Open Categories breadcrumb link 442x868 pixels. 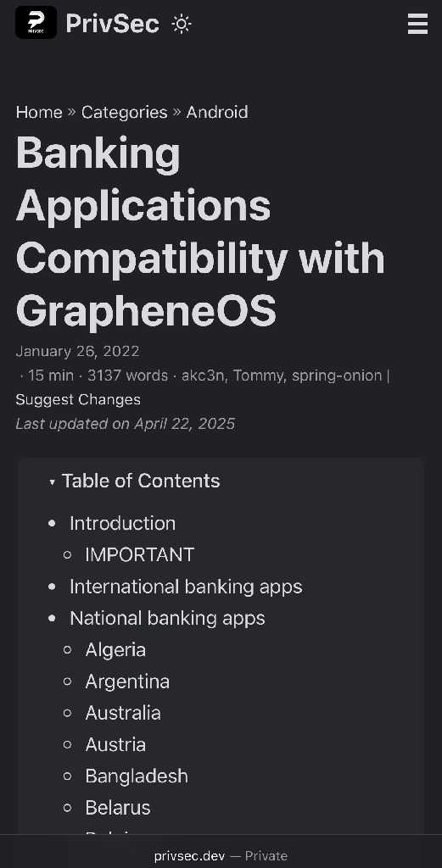(124, 112)
